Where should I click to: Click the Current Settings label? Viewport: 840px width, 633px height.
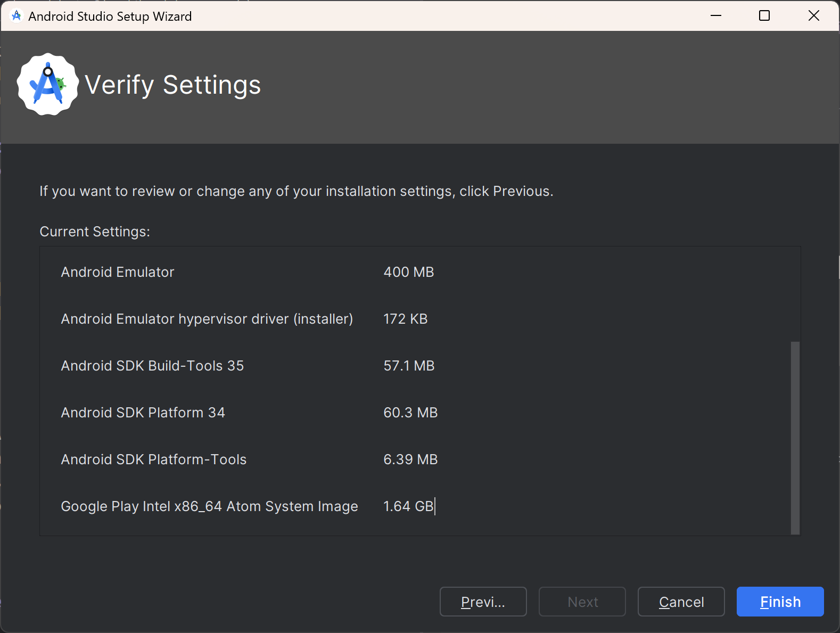[x=95, y=232]
